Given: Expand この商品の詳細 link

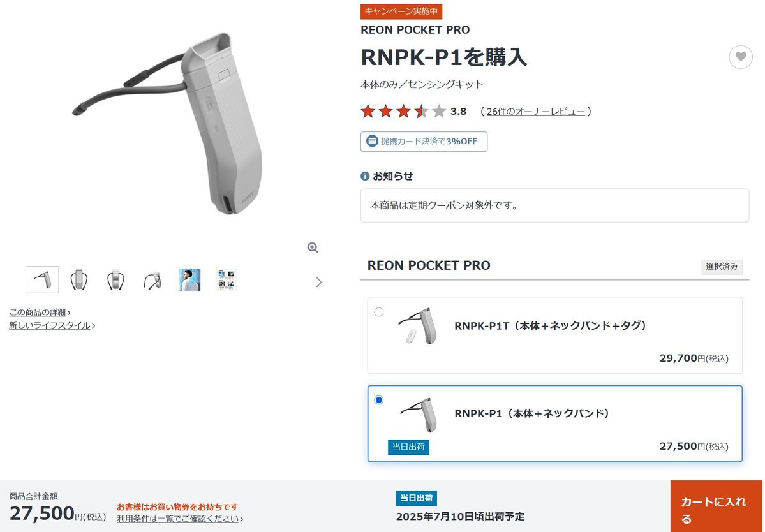Looking at the screenshot, I should (x=40, y=313).
